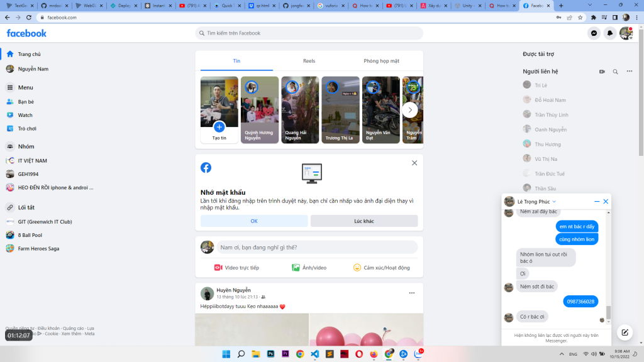Image resolution: width=644 pixels, height=362 pixels.
Task: Start a new video room in contacts
Action: point(602,72)
